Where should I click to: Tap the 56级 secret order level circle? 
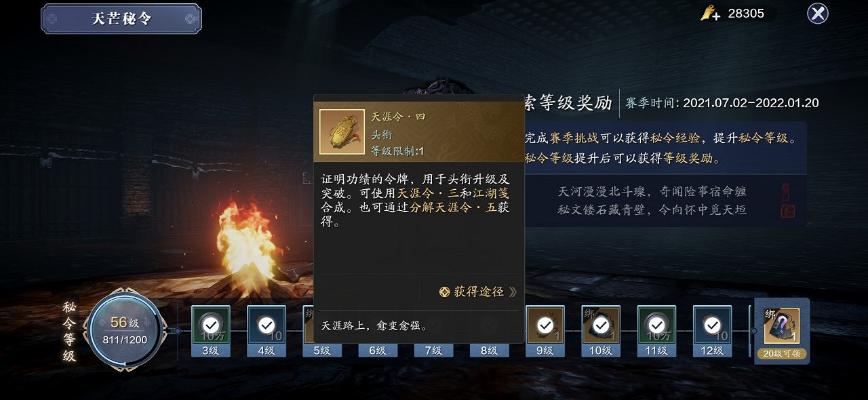(125, 330)
